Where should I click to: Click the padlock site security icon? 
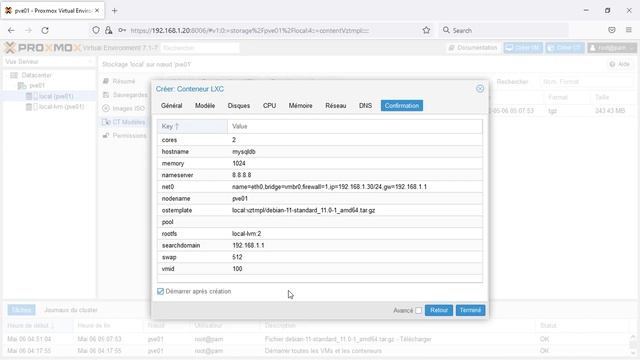[109, 30]
